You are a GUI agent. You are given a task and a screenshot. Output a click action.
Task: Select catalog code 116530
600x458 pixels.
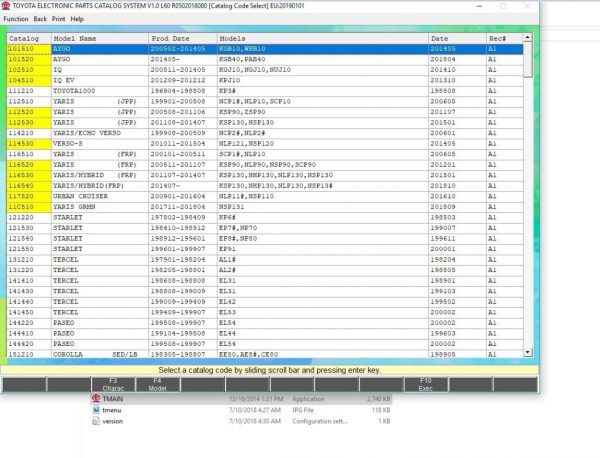(x=29, y=175)
